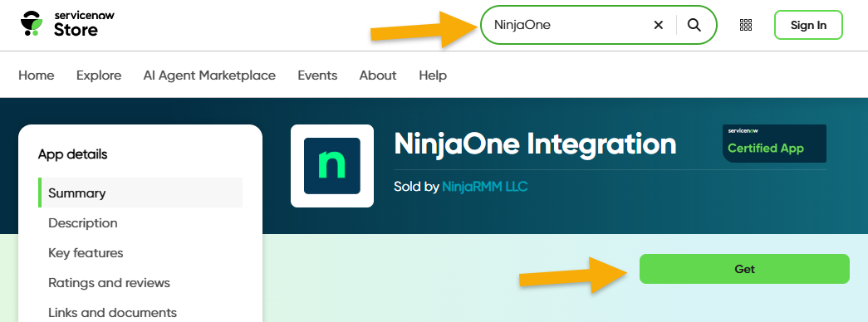This screenshot has height=322, width=868.
Task: Open AI Agent Marketplace
Action: point(209,76)
